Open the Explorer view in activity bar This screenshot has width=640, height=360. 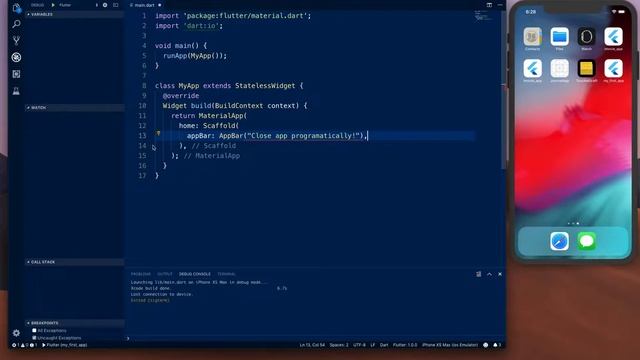pos(16,8)
